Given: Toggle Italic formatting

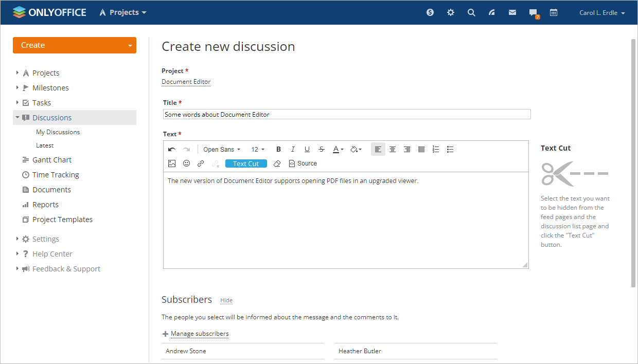Looking at the screenshot, I should 293,149.
